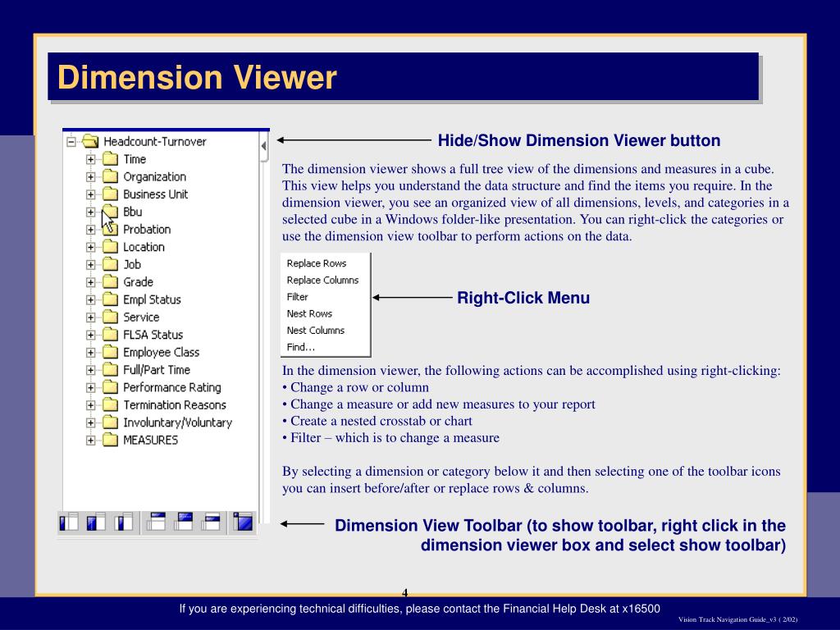Expand the Organization dimension node
The width and height of the screenshot is (840, 630).
pos(90,177)
